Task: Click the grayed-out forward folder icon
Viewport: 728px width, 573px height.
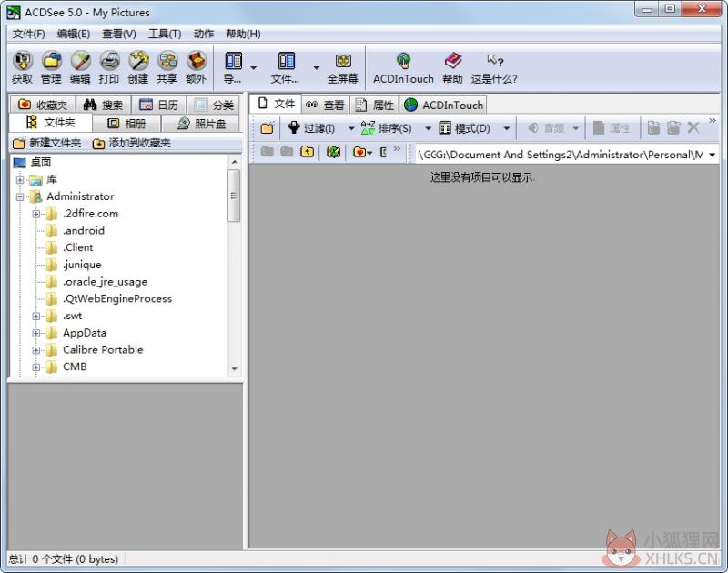Action: tap(287, 151)
